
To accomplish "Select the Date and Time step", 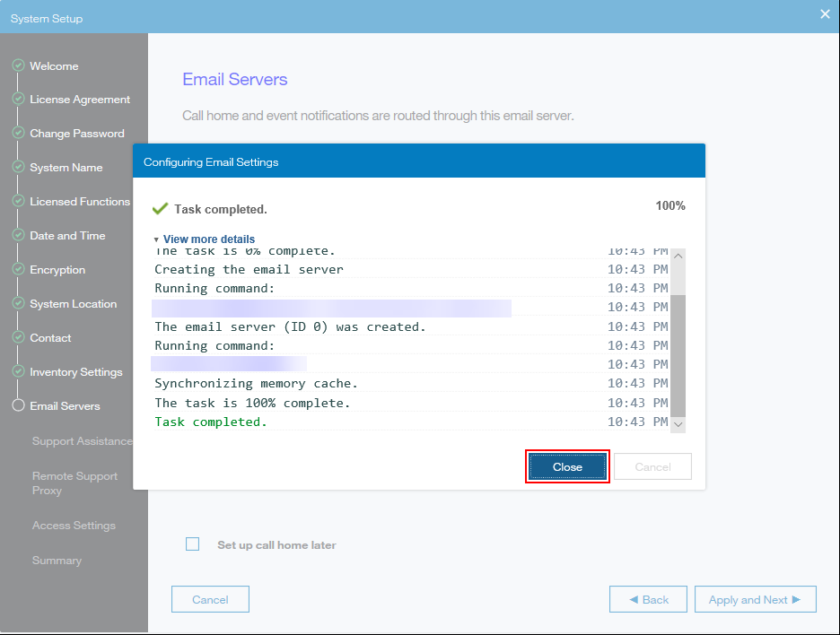I will (67, 236).
